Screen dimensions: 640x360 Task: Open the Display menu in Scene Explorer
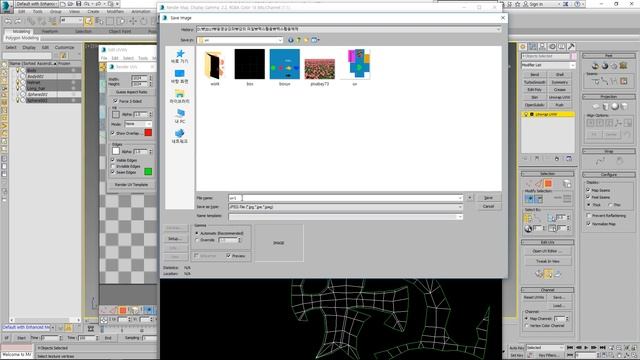coord(29,47)
